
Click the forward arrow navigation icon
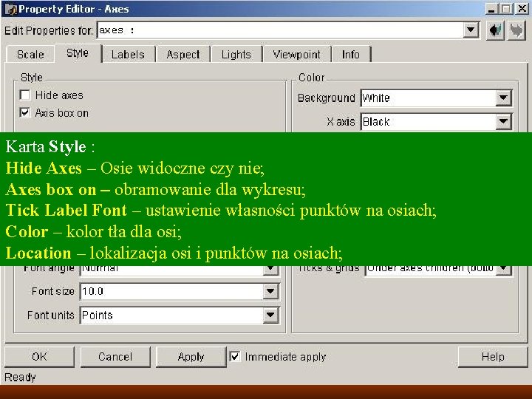tap(516, 30)
